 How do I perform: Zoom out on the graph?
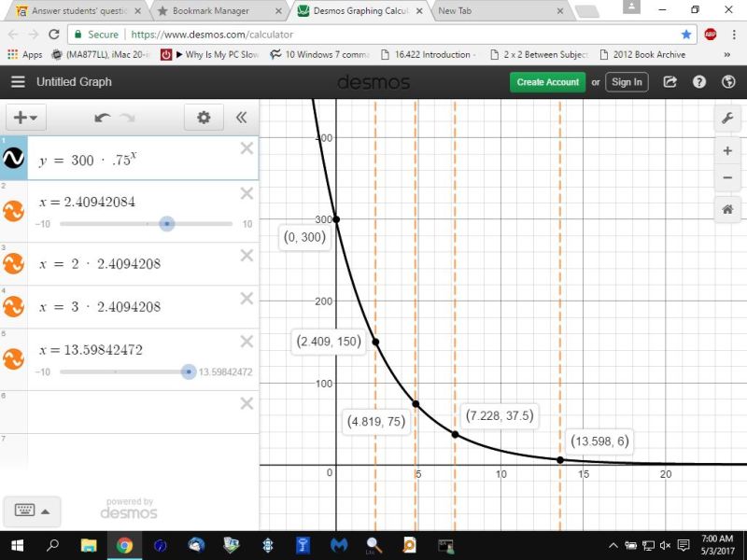727,177
